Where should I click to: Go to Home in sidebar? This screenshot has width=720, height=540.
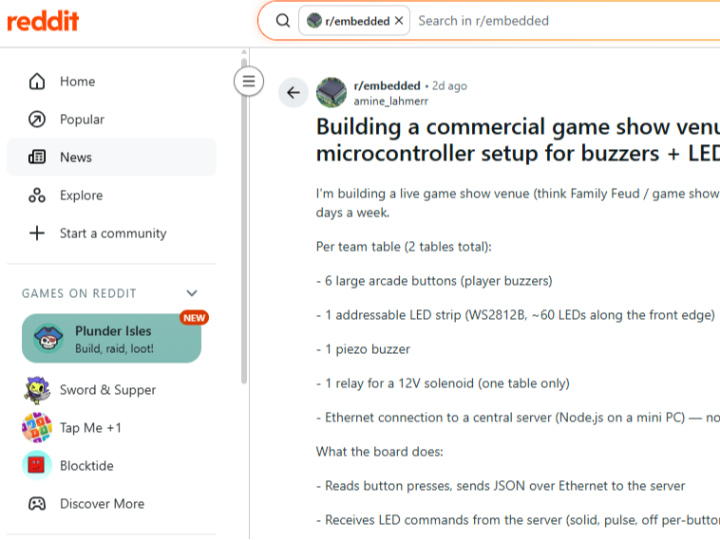point(77,82)
